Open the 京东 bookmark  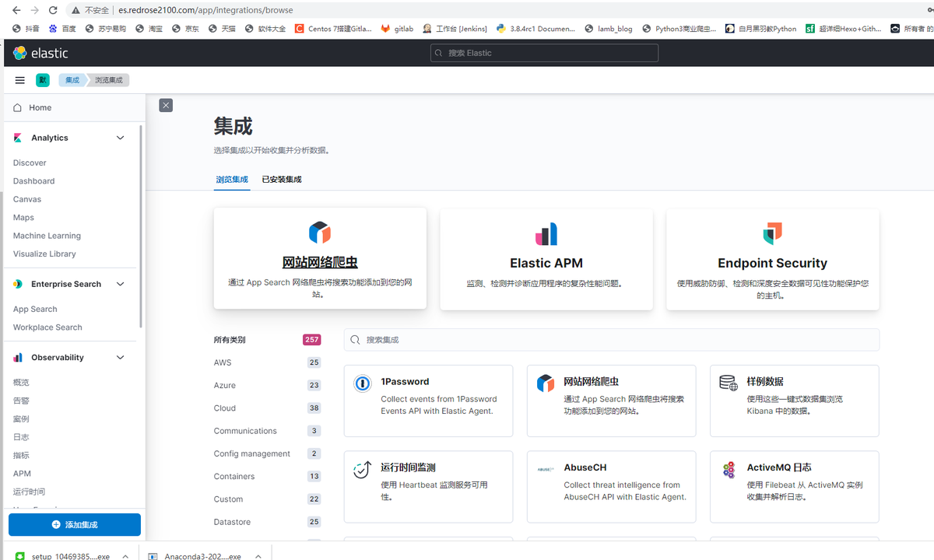pos(185,29)
